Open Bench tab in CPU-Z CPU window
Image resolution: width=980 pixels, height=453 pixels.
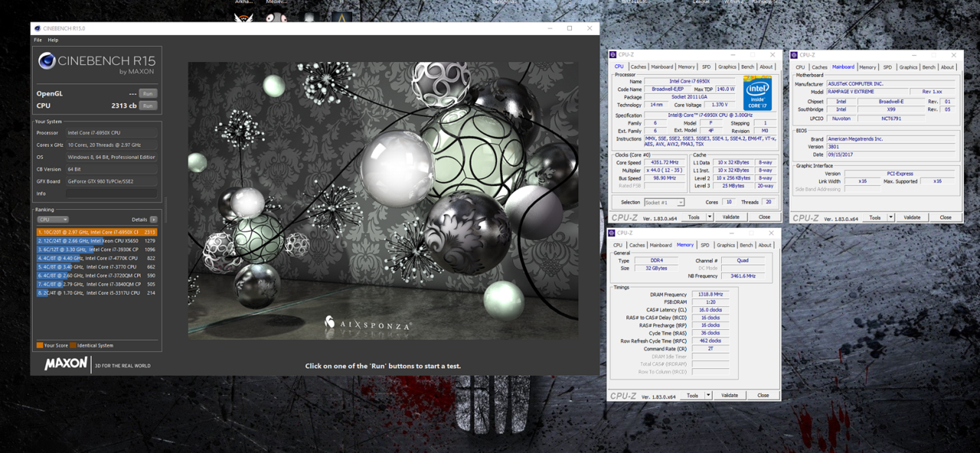point(747,67)
